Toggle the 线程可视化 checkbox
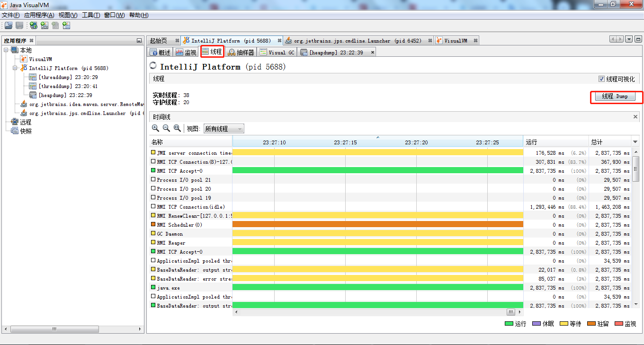Screen dimensions: 644x345 coord(601,79)
